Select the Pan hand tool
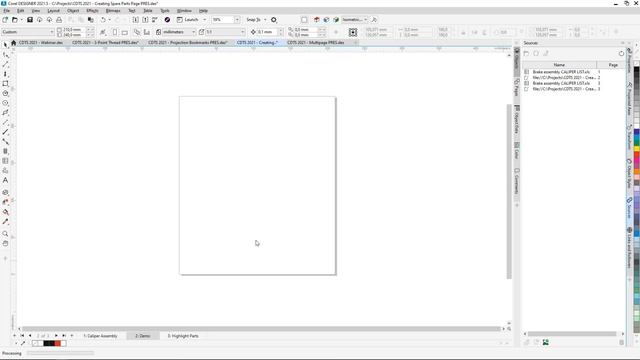Image resolution: width=640 pixels, height=360 pixels. coord(5,243)
